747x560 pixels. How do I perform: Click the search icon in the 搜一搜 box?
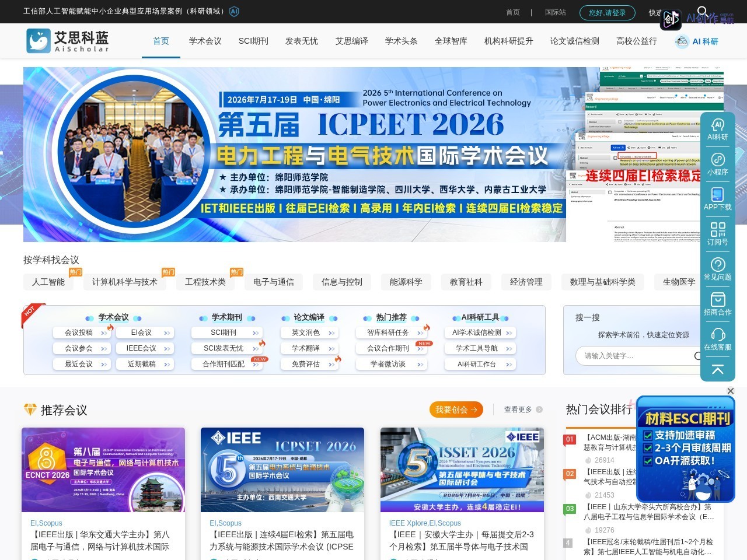(x=697, y=356)
